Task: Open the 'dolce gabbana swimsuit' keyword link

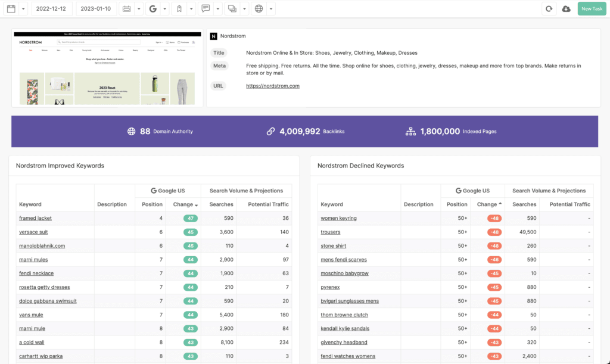Action: pos(48,301)
